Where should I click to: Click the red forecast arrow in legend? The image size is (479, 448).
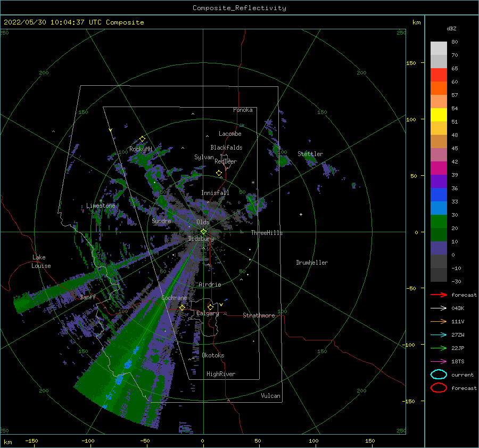439,295
